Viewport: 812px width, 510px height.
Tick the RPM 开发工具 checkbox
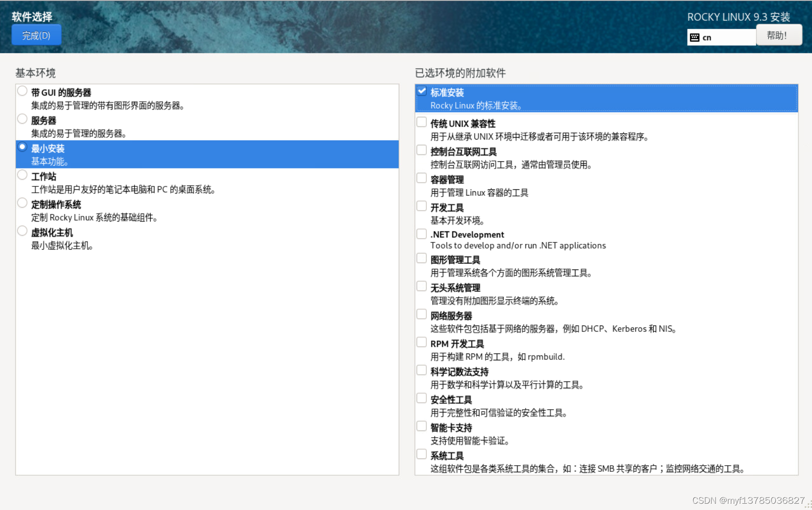421,342
